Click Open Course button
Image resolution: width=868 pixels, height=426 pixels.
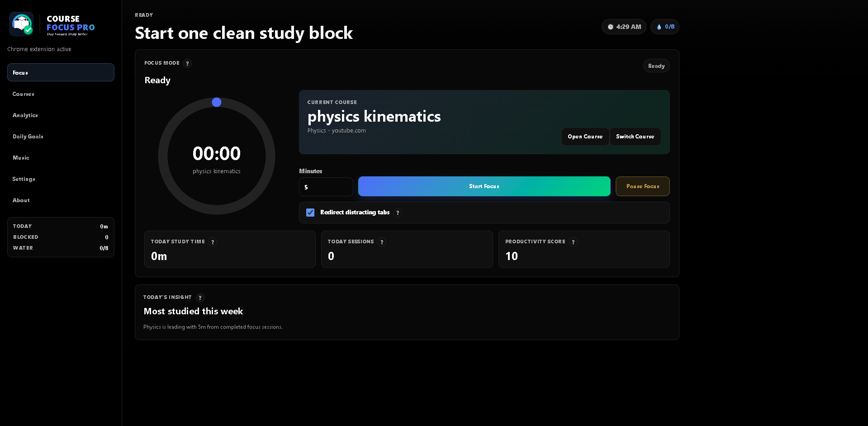coord(585,137)
